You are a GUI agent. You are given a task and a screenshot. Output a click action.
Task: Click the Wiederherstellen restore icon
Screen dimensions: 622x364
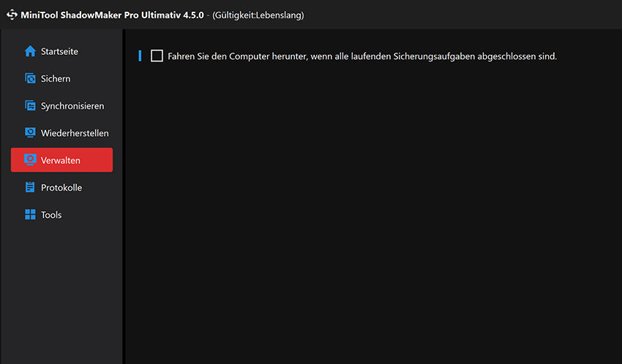pos(30,133)
